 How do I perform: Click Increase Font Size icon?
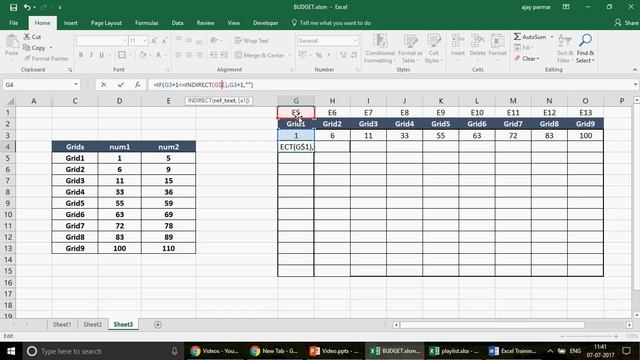[154, 41]
